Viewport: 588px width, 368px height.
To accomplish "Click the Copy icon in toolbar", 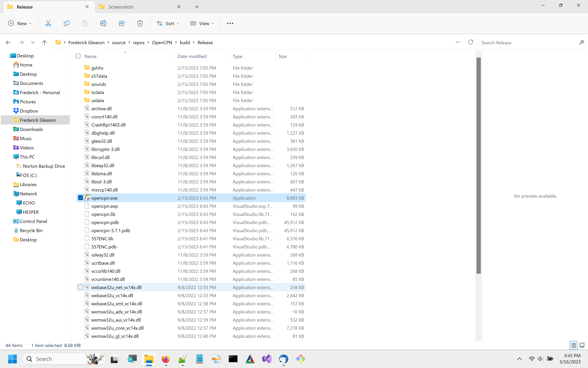I will coord(66,23).
